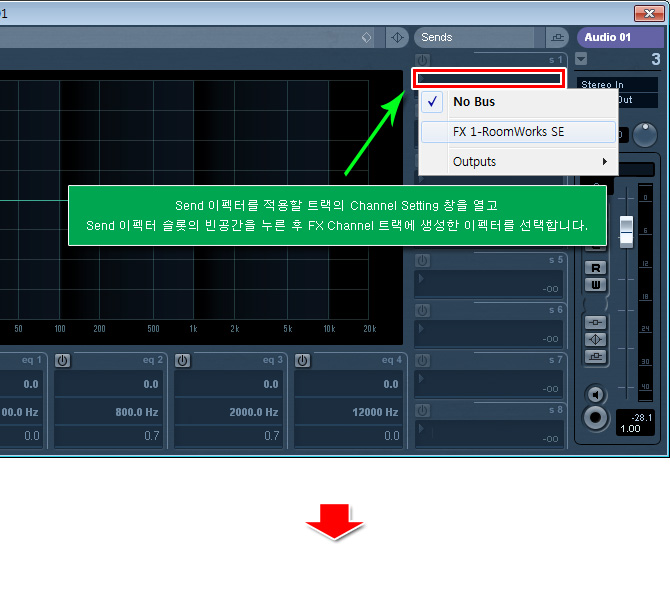This screenshot has width=670, height=593.
Task: Enable the monitor speaker button
Action: [x=596, y=395]
